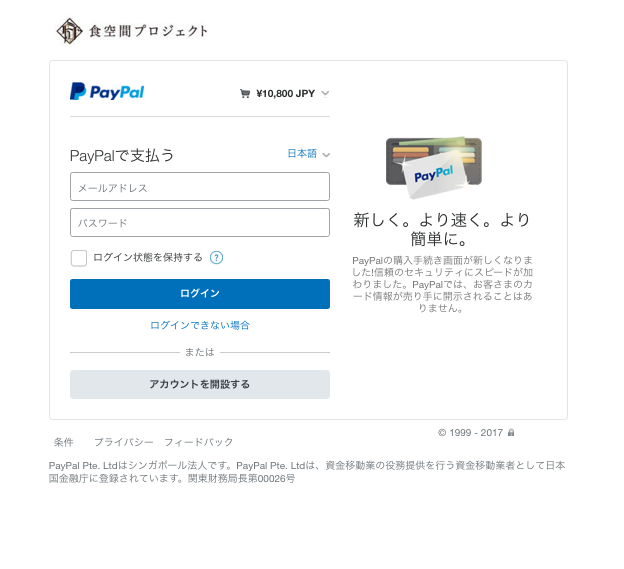The image size is (624, 569).
Task: Click the wallet with PayPal card illustration
Action: (x=434, y=167)
